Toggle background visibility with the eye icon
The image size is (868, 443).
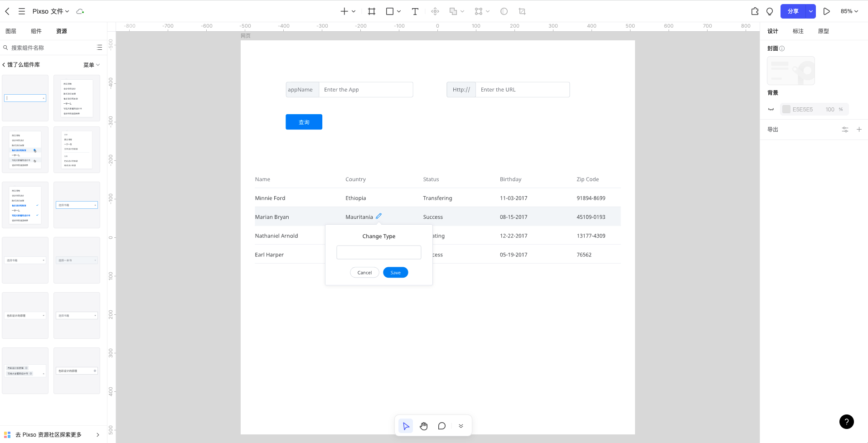click(x=771, y=109)
